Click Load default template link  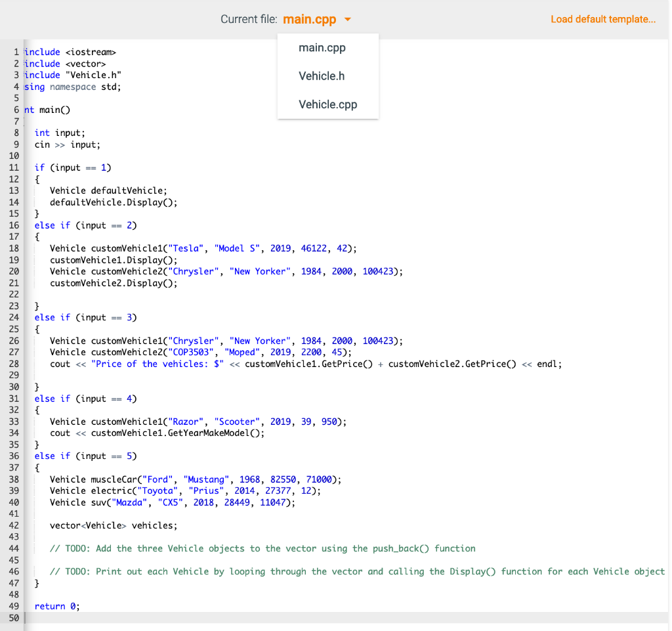[603, 19]
